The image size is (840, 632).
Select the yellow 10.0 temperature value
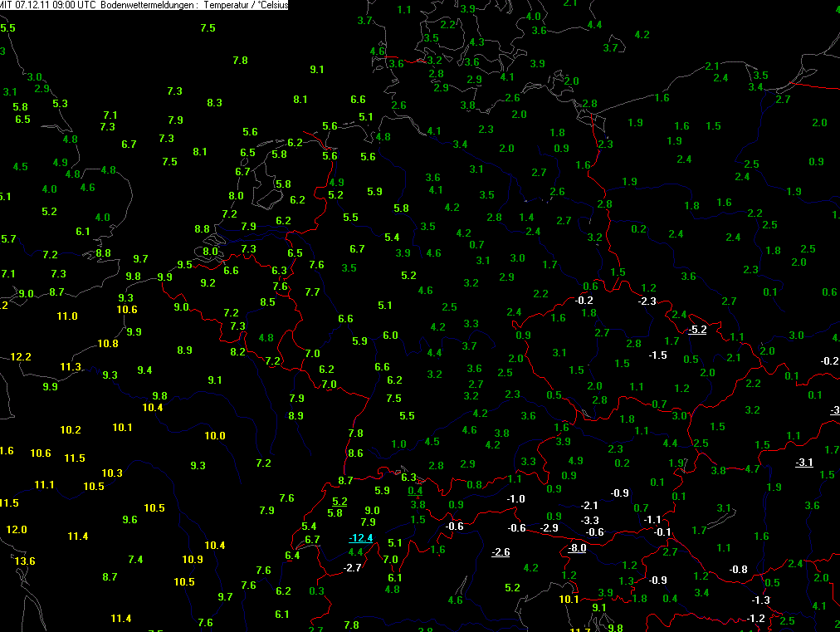(x=215, y=436)
